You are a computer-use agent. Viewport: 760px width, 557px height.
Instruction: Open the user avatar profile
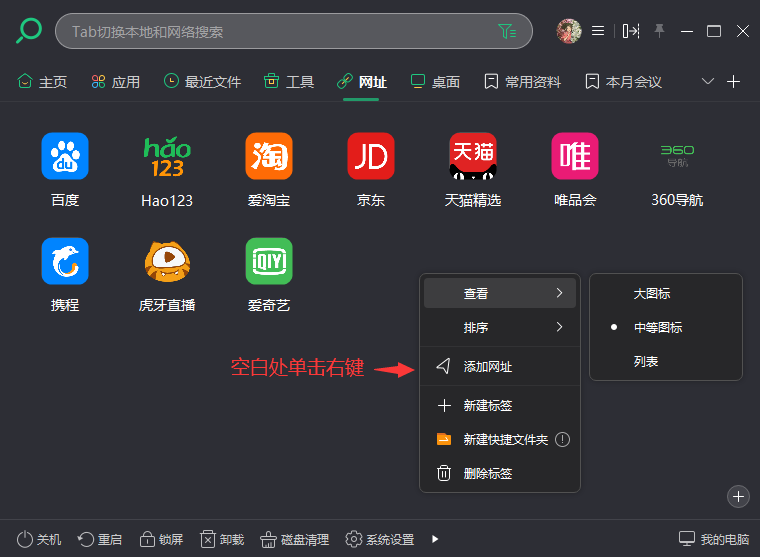[569, 32]
